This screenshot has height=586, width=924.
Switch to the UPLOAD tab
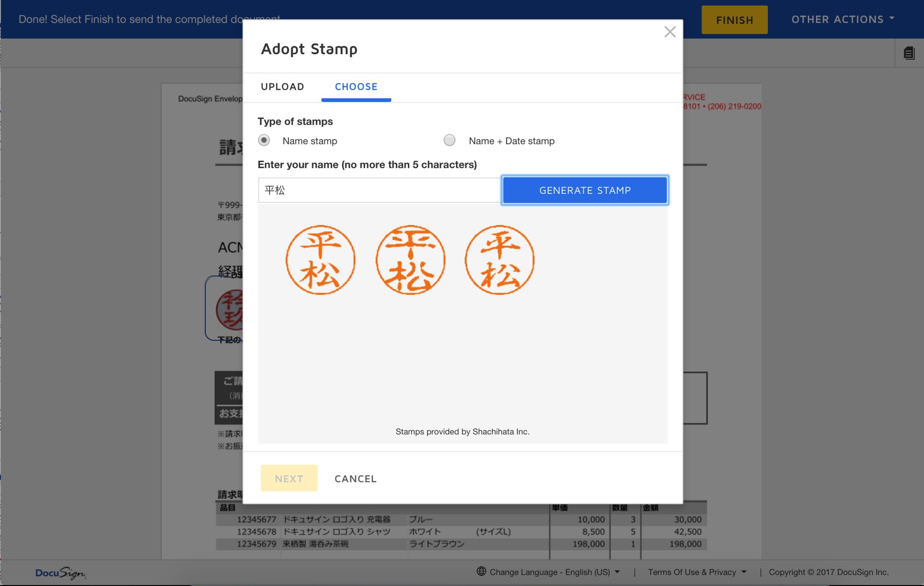click(282, 86)
